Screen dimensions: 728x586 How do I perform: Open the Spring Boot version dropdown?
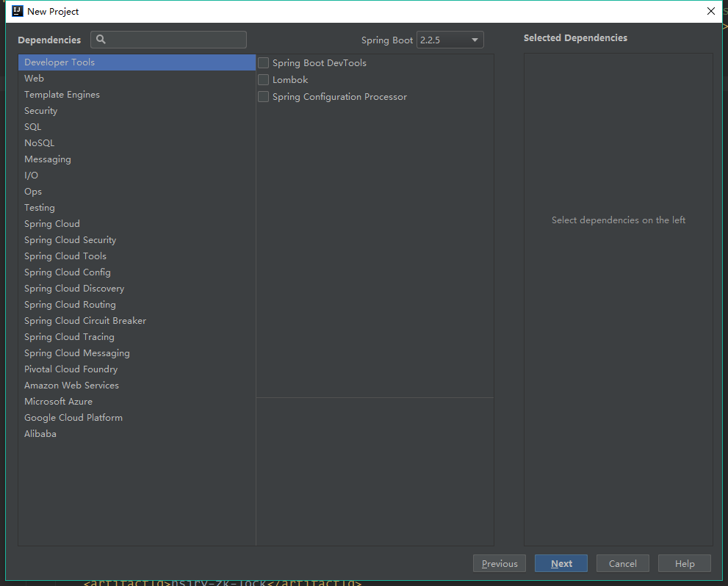(450, 40)
